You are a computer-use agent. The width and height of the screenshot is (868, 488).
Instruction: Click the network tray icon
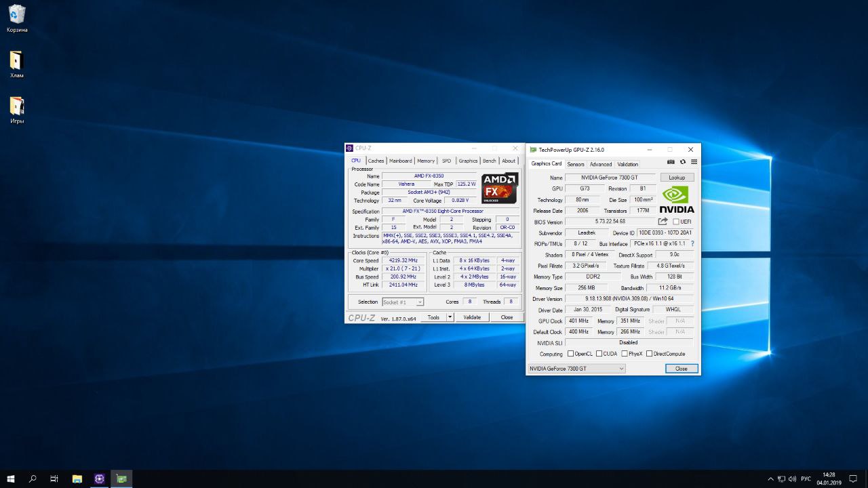coord(781,479)
